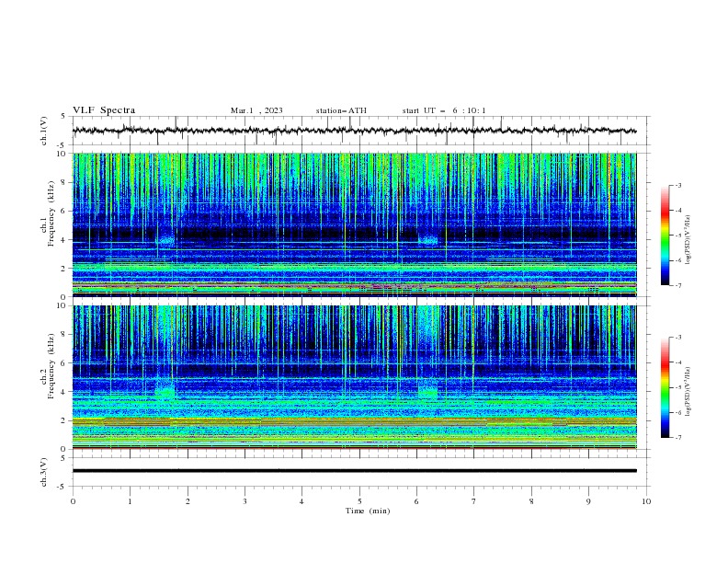This screenshot has width=728, height=563.
Task: Click the "station=ATH" header text
Action: 341,110
